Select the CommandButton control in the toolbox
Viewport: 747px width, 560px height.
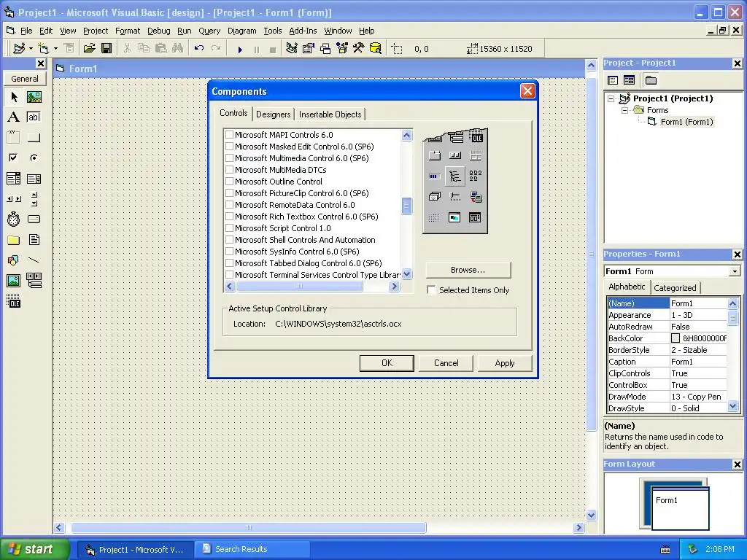click(x=34, y=138)
